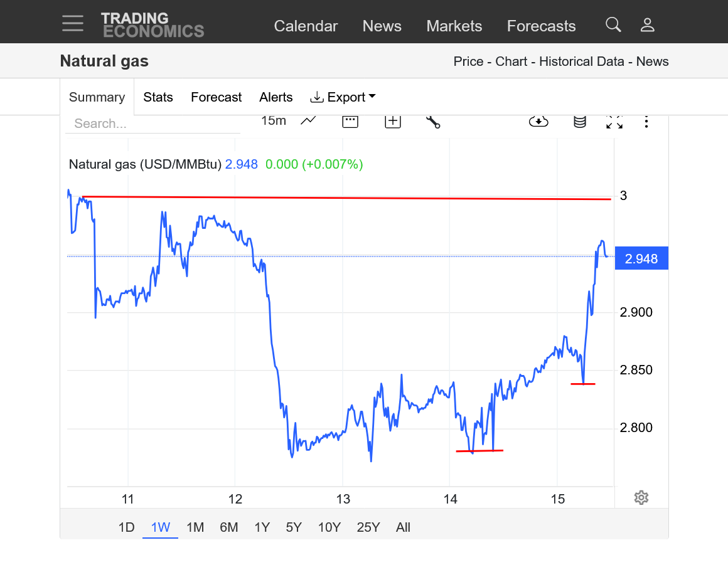The image size is (728, 565).
Task: Click the cloud download icon
Action: (x=538, y=122)
